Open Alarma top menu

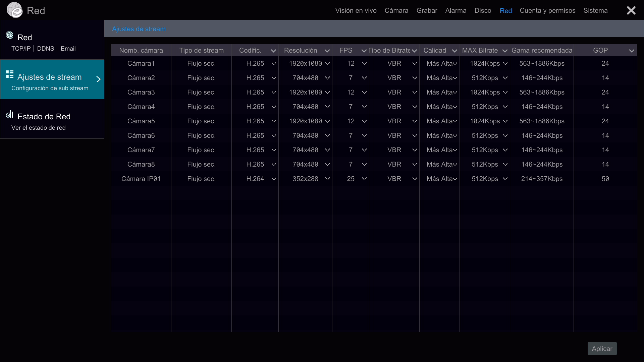coord(455,10)
